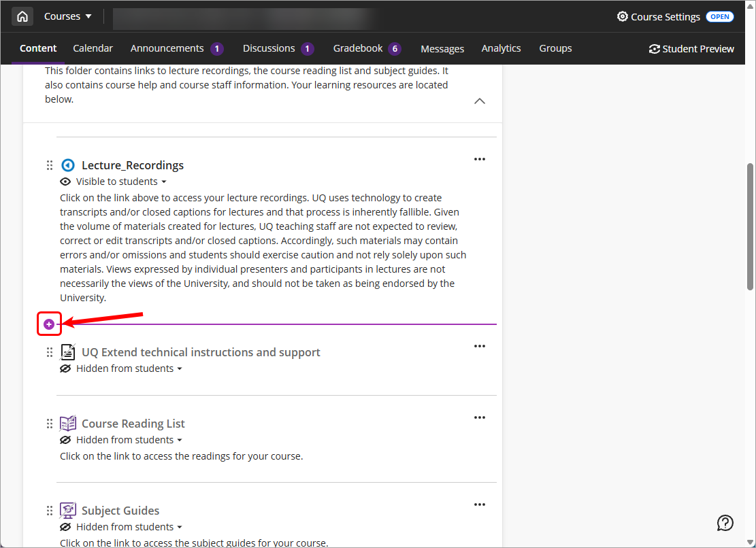Click the Student Preview refresh icon
Viewport: 756px width, 548px height.
click(654, 49)
